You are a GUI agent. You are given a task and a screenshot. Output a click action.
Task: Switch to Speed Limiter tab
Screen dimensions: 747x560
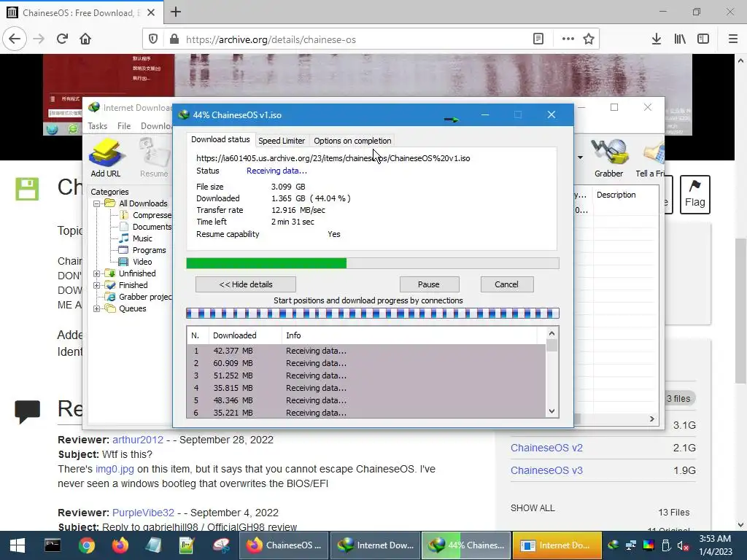(281, 141)
